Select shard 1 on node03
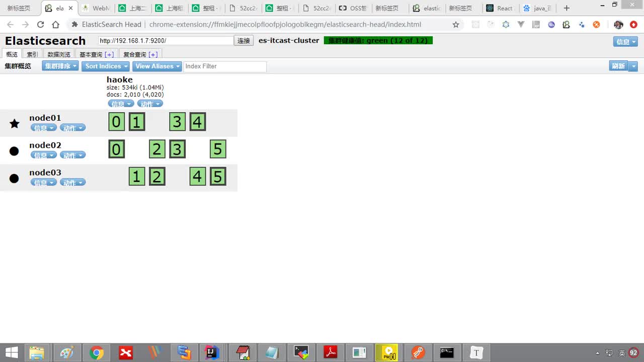Viewport: 644px width, 362px height. [x=137, y=176]
